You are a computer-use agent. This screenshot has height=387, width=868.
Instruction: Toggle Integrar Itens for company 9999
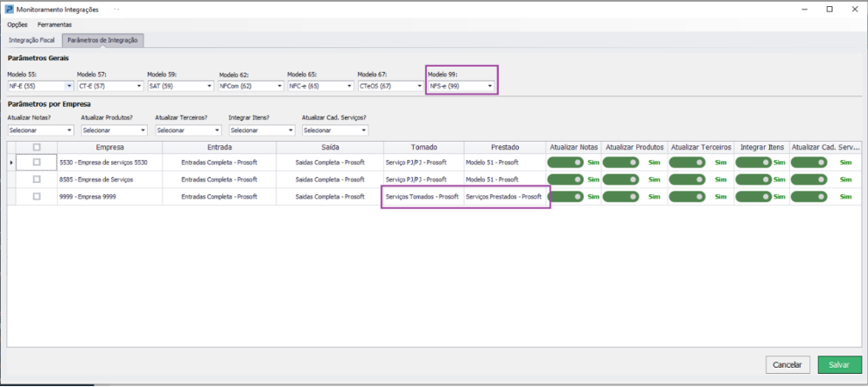tap(753, 196)
